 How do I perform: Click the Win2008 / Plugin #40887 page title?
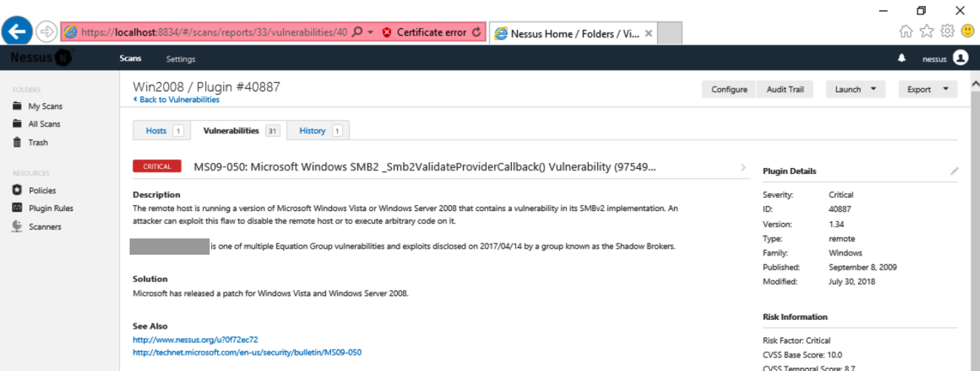click(x=206, y=87)
